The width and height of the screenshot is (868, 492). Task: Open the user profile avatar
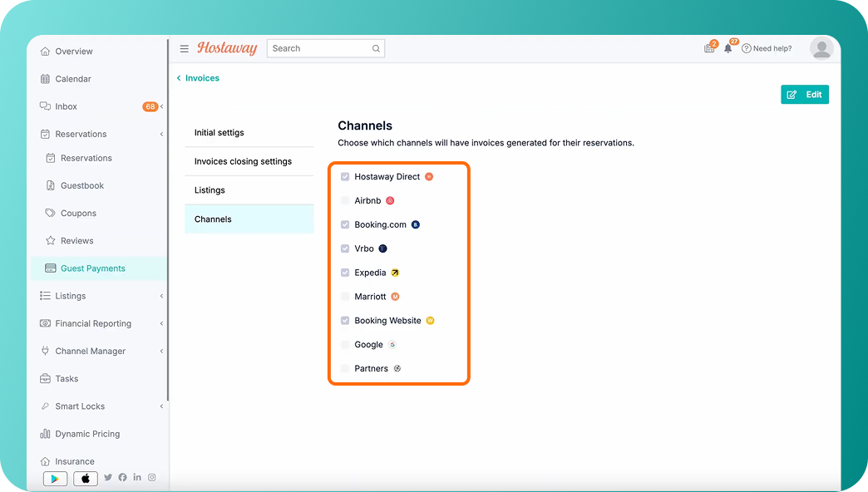pos(821,48)
